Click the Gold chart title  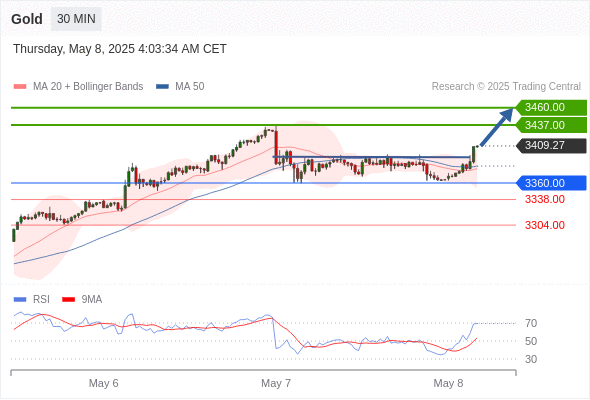coord(27,19)
